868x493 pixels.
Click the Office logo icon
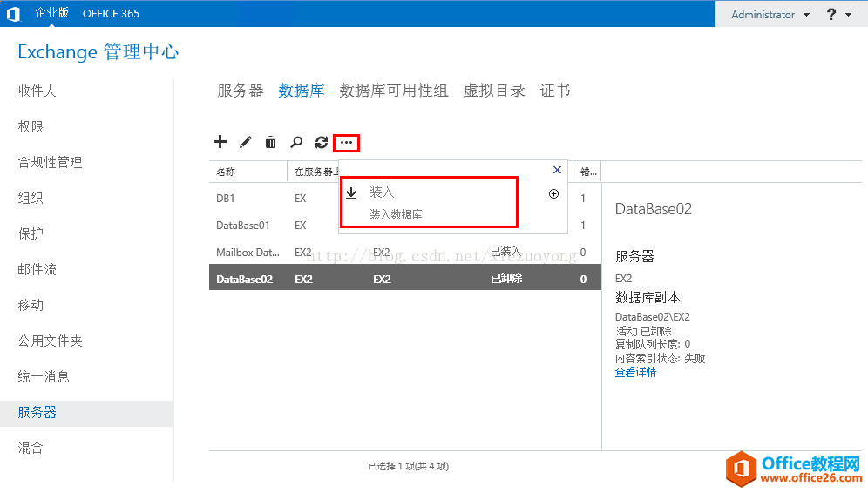pos(13,14)
